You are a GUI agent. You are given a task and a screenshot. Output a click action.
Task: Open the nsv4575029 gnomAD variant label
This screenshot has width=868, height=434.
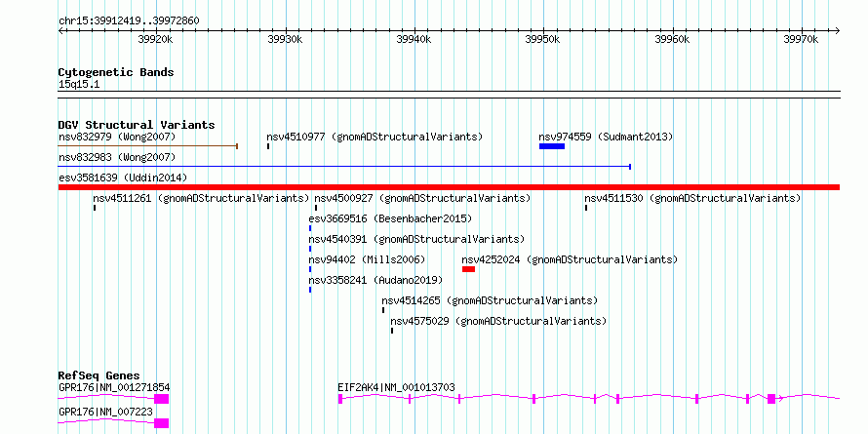(x=498, y=321)
